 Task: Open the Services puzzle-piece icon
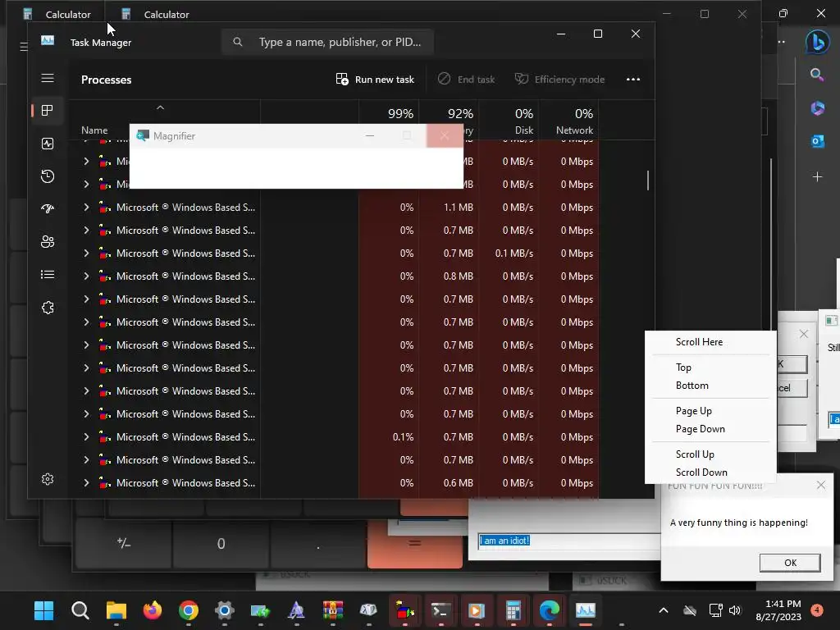(x=48, y=308)
